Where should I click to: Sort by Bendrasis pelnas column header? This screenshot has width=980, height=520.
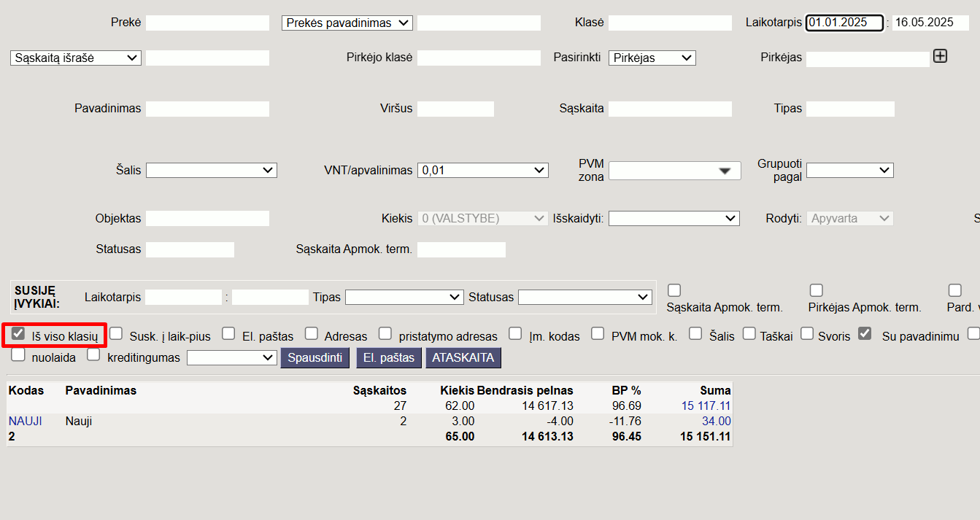coord(525,390)
